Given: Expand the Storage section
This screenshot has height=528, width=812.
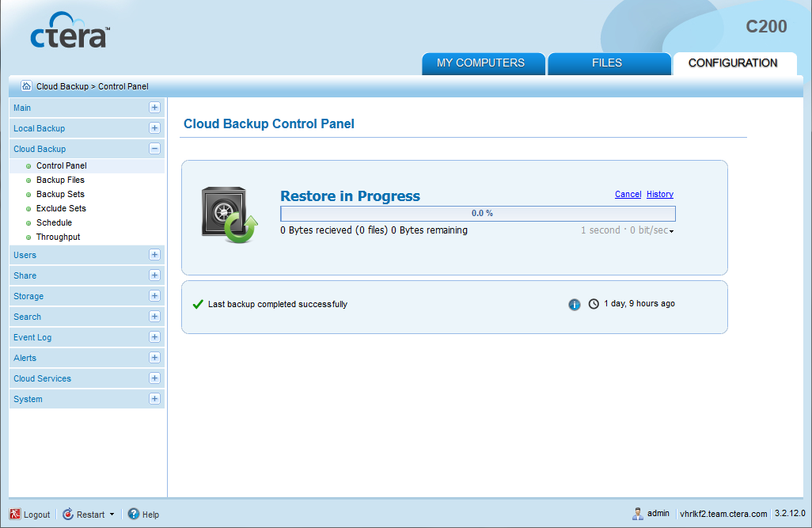Looking at the screenshot, I should pos(154,296).
